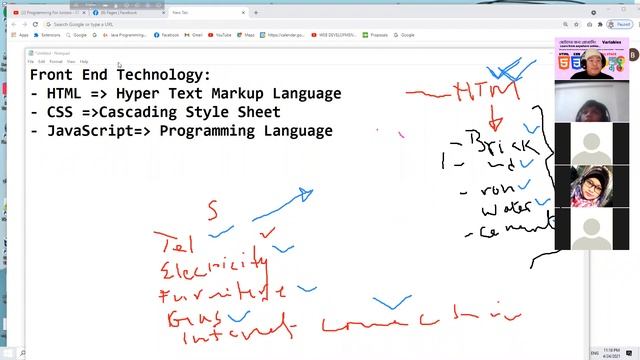Click the 'Programming Language' line
The width and height of the screenshot is (640, 360).
[246, 131]
